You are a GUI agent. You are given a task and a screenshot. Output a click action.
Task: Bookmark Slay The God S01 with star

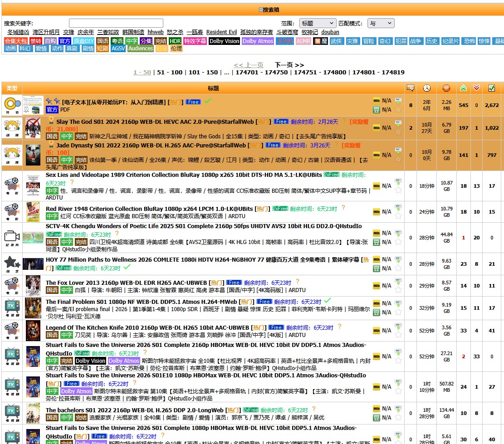click(398, 132)
